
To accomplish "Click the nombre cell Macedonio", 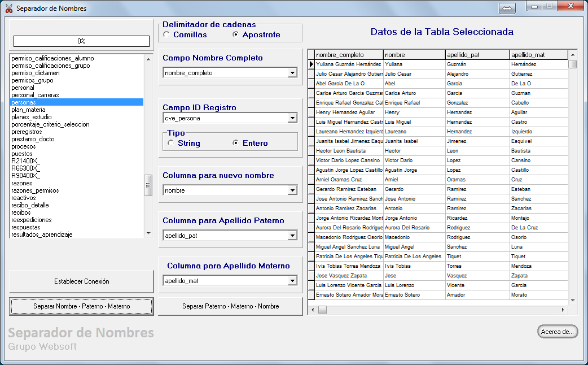I will pos(414,237).
